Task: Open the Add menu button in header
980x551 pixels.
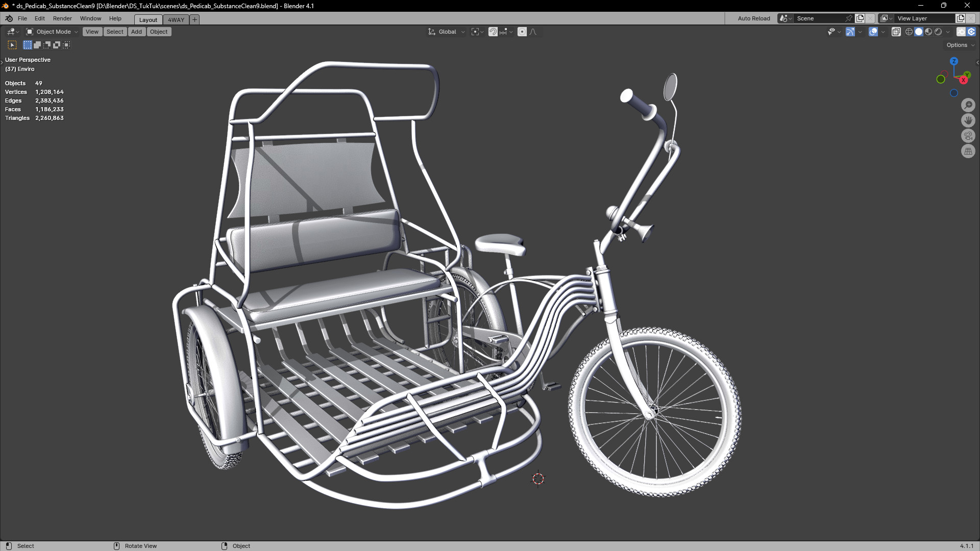Action: click(136, 32)
